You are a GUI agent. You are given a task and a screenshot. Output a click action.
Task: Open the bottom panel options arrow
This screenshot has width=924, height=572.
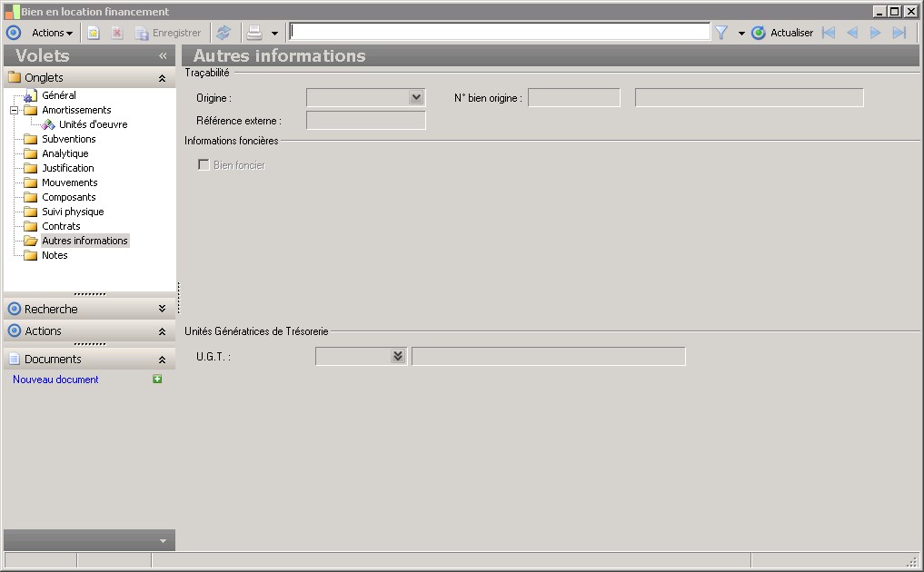coord(164,541)
